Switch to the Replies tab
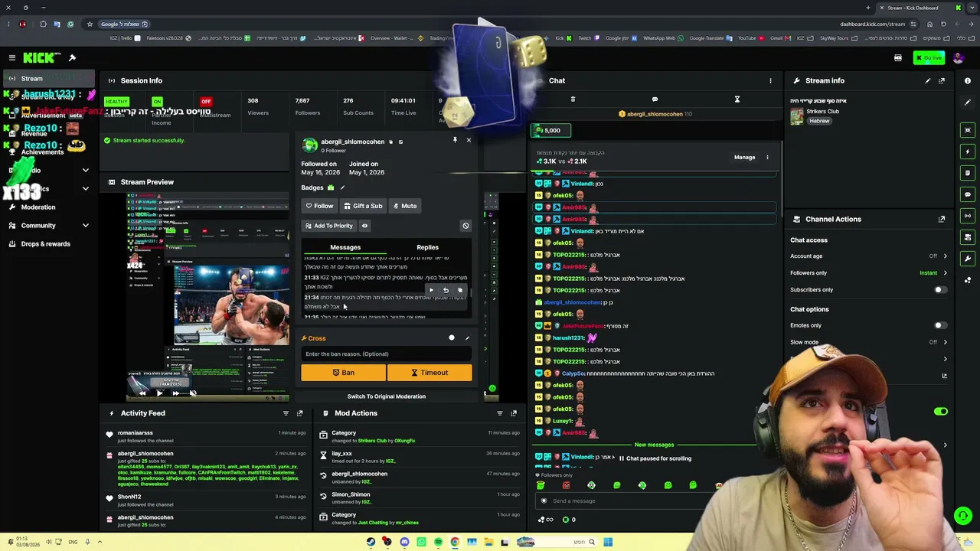980x551 pixels. pyautogui.click(x=427, y=247)
